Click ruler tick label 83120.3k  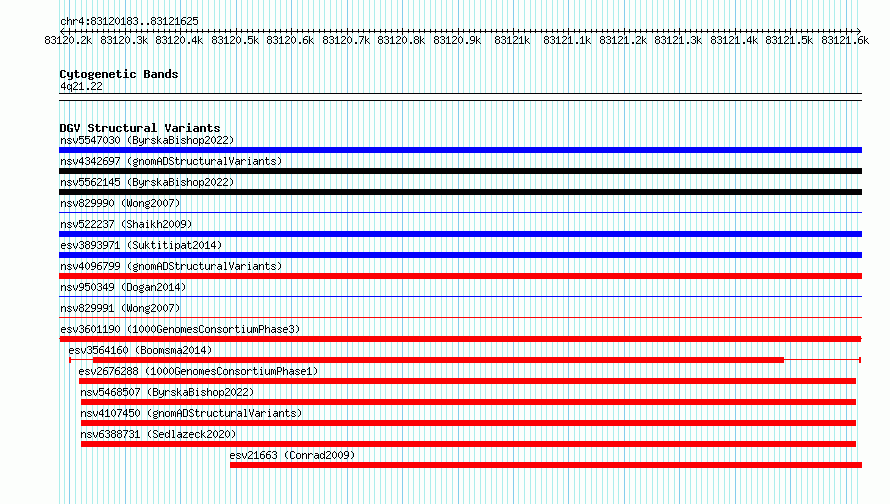(124, 41)
